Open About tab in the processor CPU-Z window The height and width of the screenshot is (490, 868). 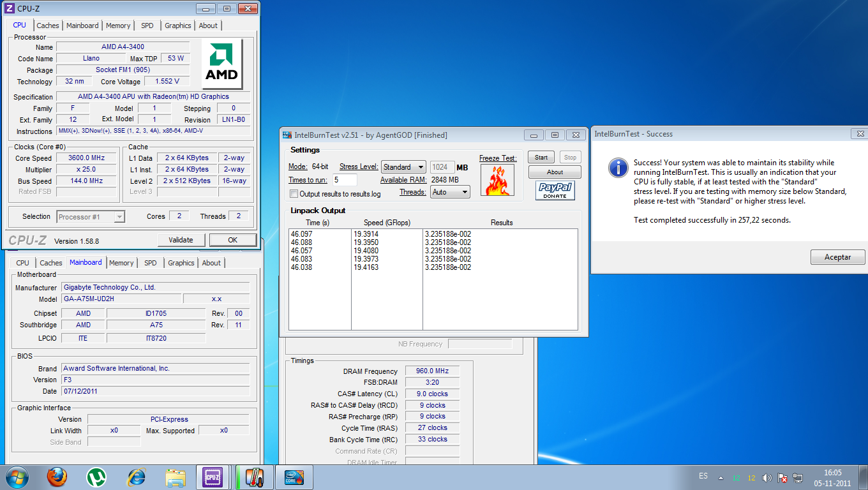[208, 26]
